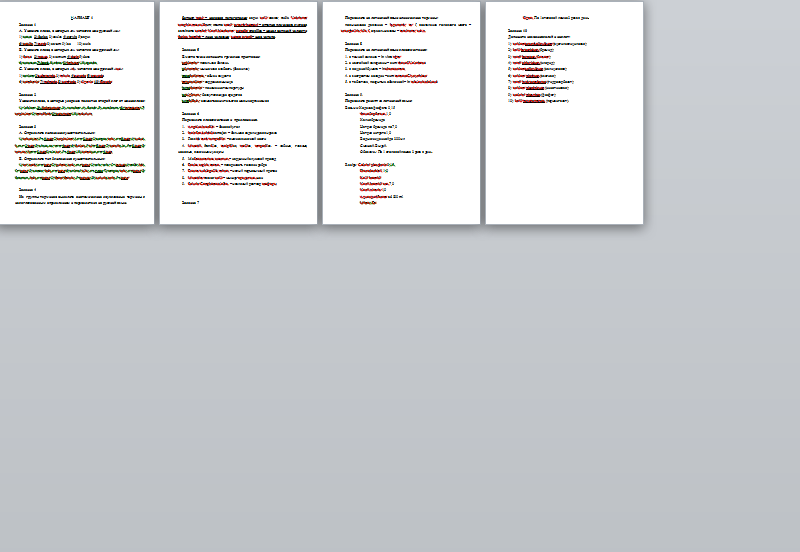Click the centered title on the first page
Image resolution: width=800 pixels, height=552 pixels.
pos(82,18)
